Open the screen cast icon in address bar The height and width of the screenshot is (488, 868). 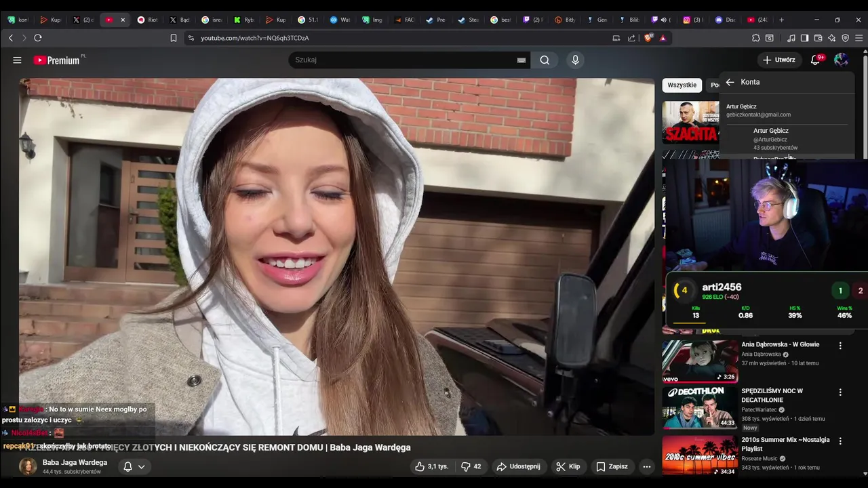click(x=616, y=38)
